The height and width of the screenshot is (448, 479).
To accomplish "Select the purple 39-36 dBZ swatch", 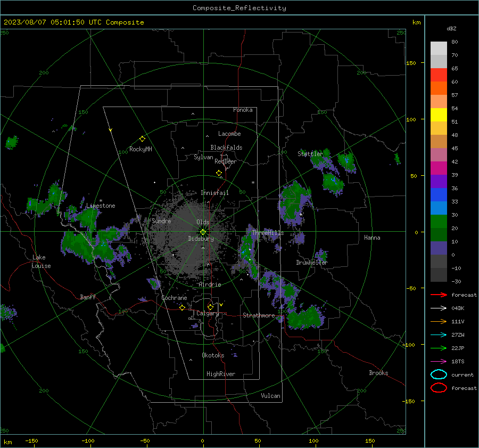I will [439, 181].
